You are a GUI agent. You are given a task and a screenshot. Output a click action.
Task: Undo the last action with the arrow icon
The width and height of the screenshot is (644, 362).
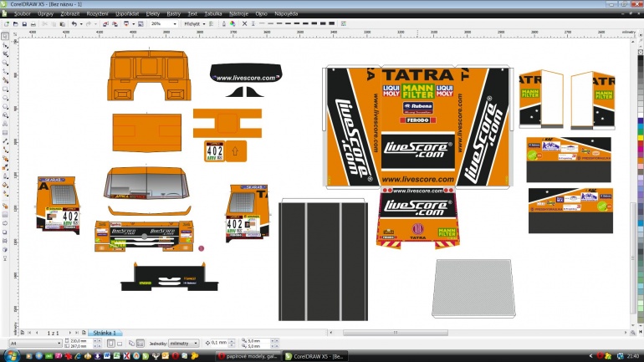point(74,23)
